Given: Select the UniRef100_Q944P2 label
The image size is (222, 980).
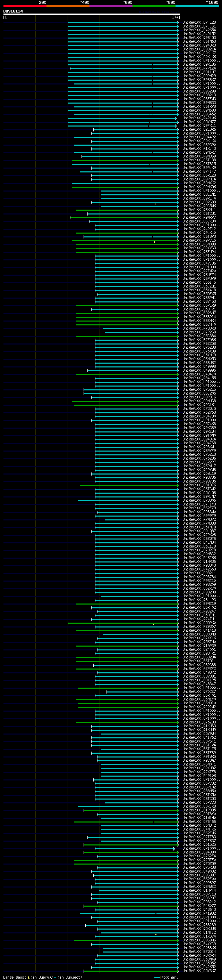Looking at the screenshot, I should coord(199,137).
